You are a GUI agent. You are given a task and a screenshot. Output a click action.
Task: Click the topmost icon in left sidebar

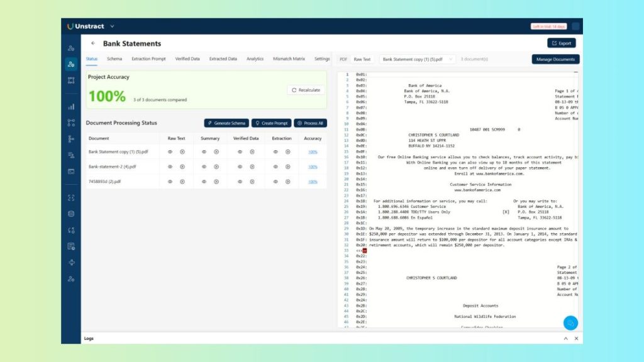coord(71,48)
